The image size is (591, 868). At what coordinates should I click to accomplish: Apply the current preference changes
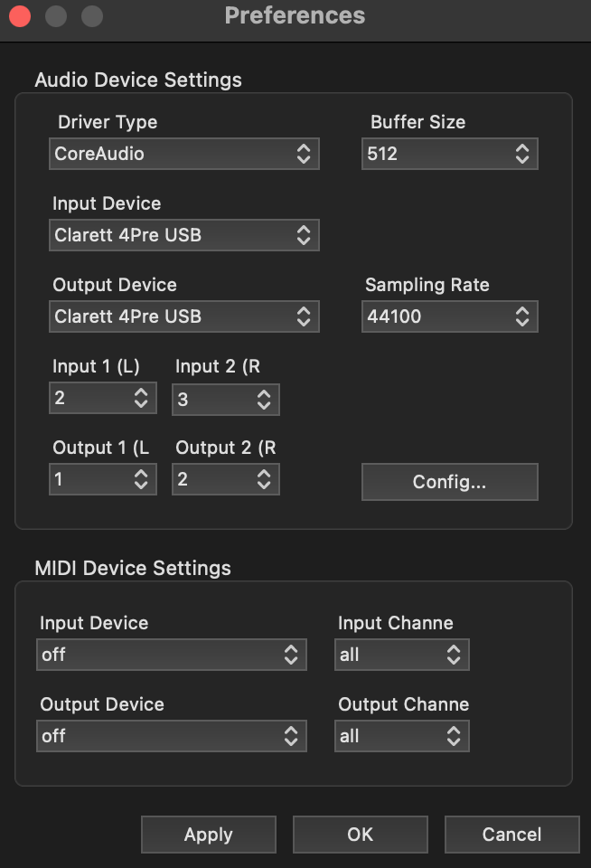coord(208,834)
